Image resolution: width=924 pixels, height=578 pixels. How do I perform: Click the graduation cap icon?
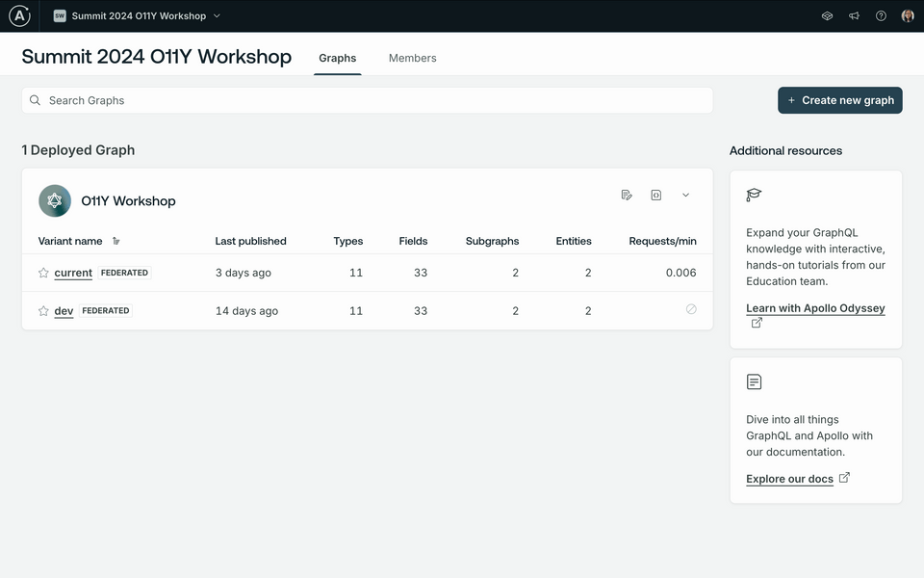[x=754, y=195]
